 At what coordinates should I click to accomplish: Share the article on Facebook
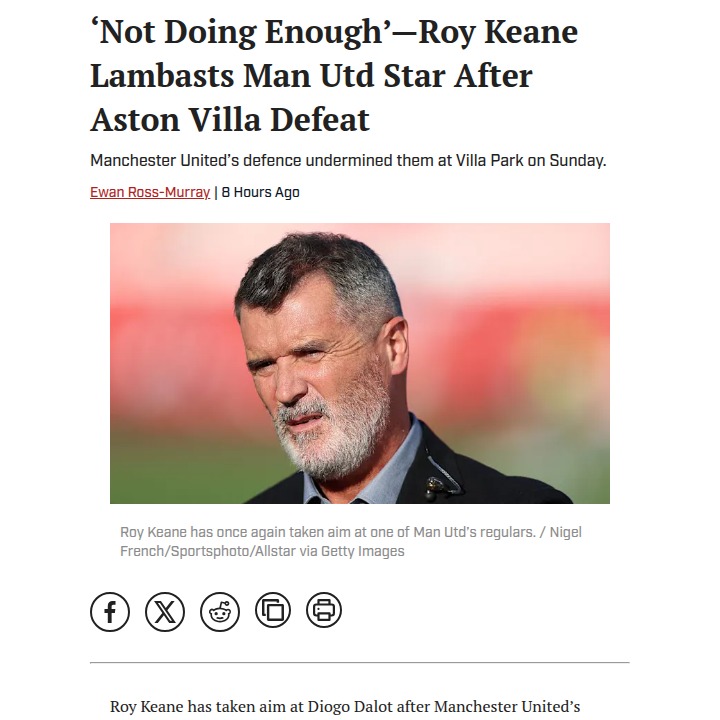coord(110,611)
